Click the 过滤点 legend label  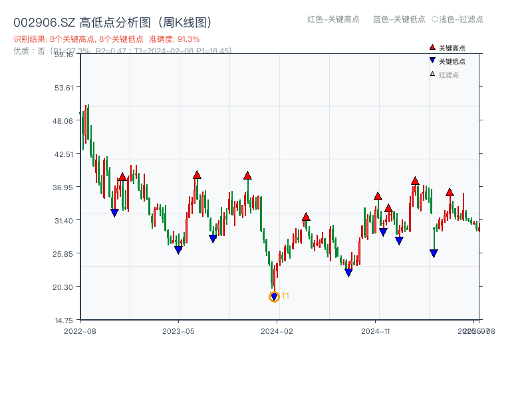pos(448,74)
